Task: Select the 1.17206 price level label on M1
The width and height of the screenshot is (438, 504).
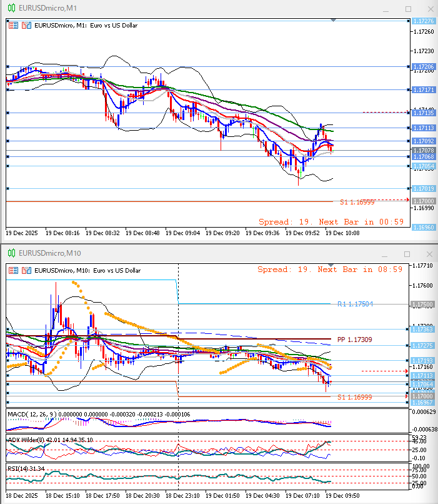Action: pyautogui.click(x=423, y=66)
